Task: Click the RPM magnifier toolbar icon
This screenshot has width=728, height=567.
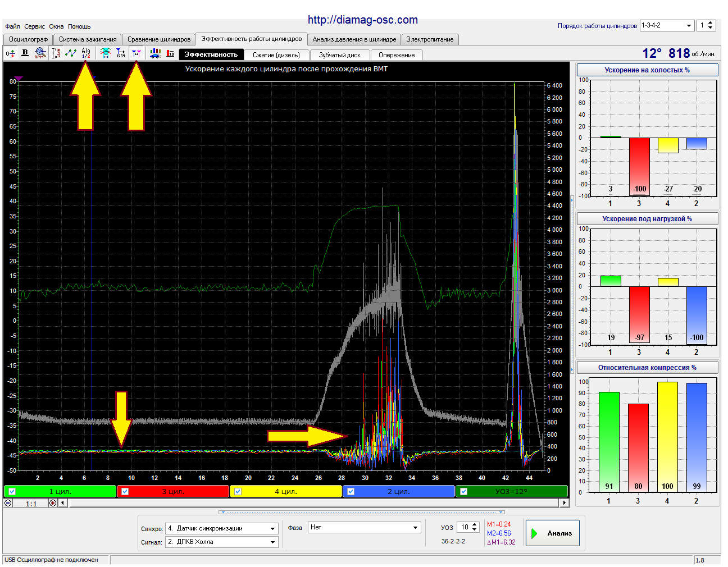Action: [x=39, y=53]
